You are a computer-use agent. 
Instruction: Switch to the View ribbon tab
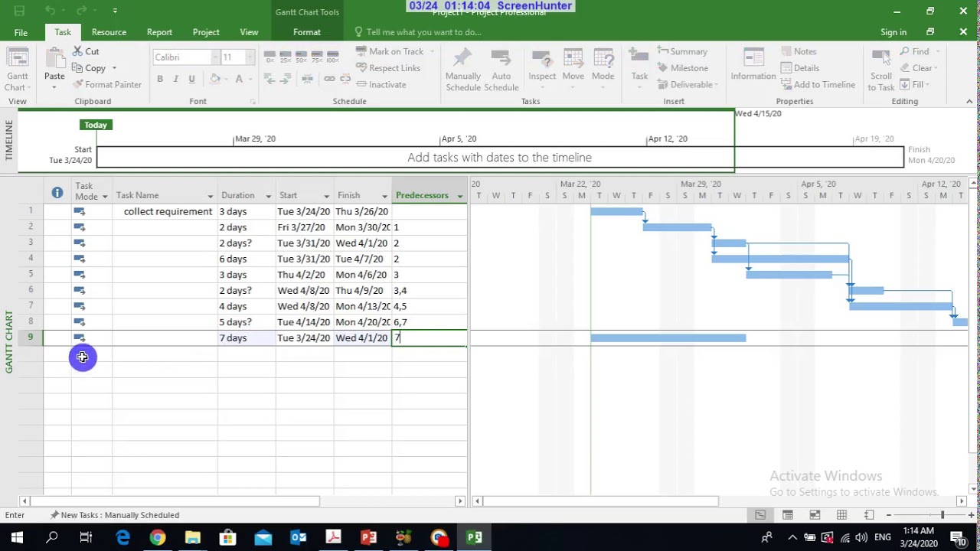[x=249, y=32]
